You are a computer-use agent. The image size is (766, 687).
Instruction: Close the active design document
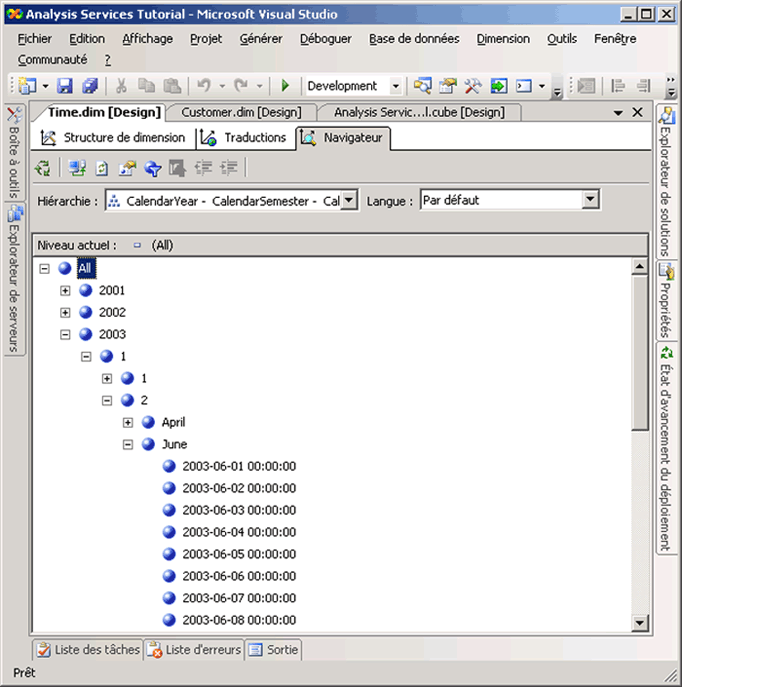[x=638, y=112]
